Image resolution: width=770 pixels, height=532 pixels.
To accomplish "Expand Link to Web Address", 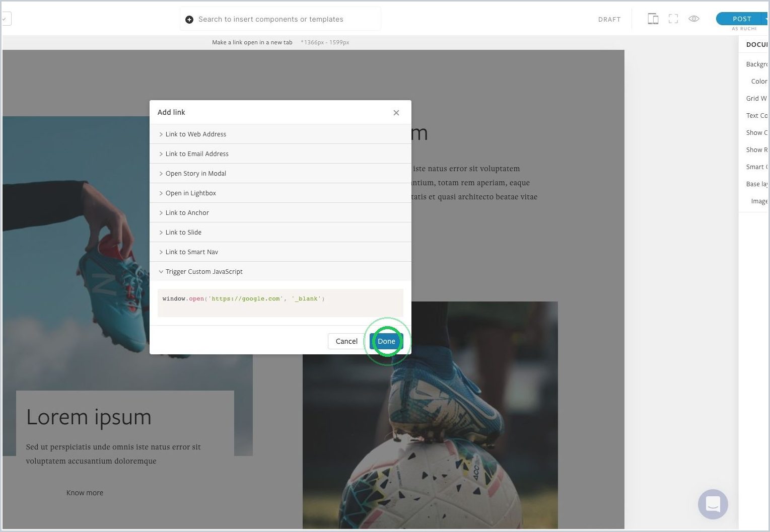I will [x=281, y=134].
